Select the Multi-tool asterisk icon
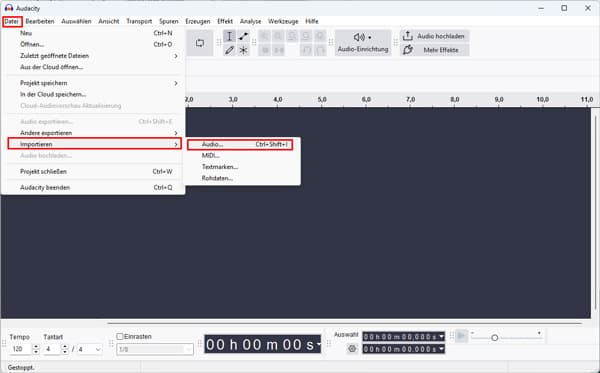 (x=243, y=50)
